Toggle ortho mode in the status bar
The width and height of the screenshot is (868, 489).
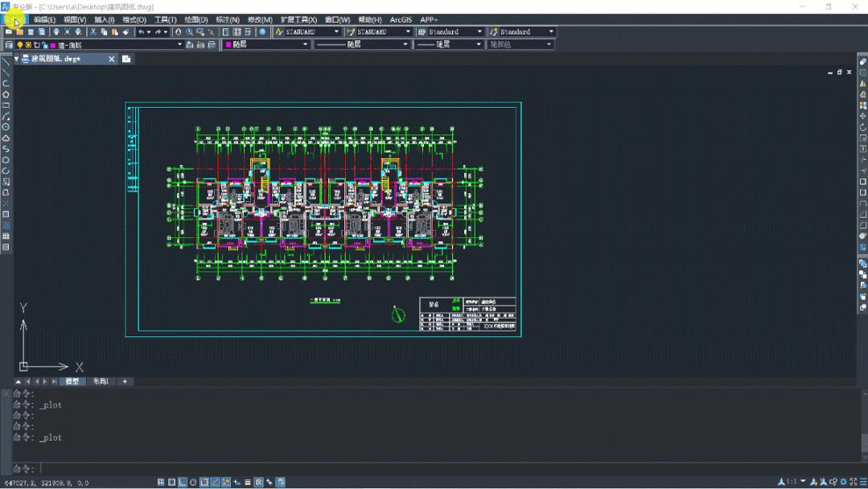(183, 483)
